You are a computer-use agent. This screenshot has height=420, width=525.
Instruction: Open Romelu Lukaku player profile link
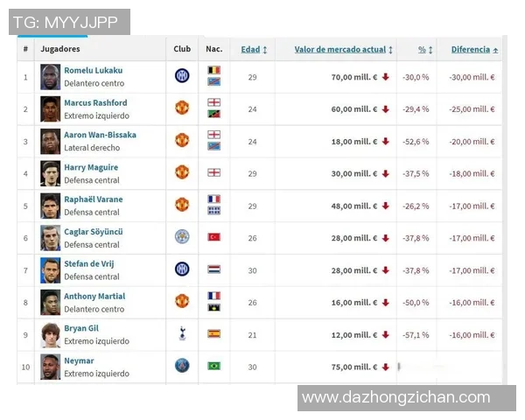click(x=93, y=70)
